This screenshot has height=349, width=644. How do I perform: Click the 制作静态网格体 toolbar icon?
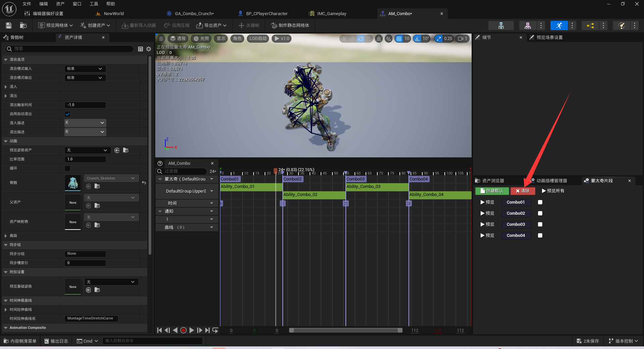pyautogui.click(x=290, y=25)
